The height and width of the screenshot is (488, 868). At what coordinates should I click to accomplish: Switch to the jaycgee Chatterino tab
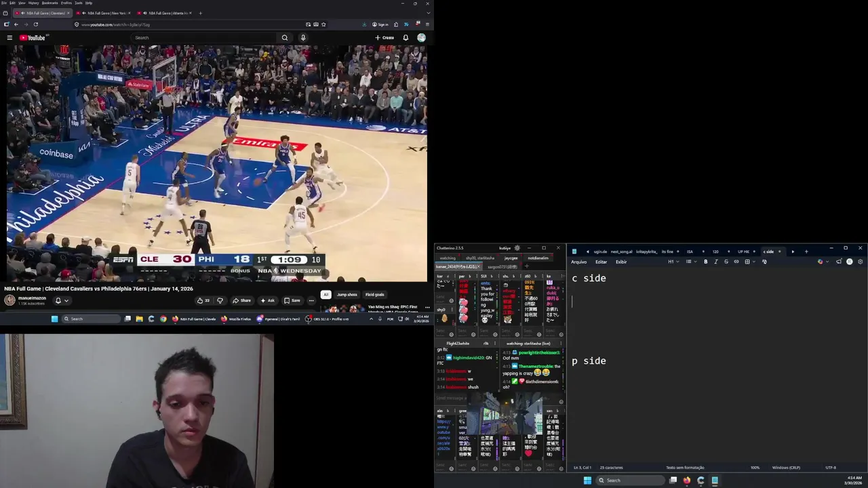pyautogui.click(x=511, y=258)
